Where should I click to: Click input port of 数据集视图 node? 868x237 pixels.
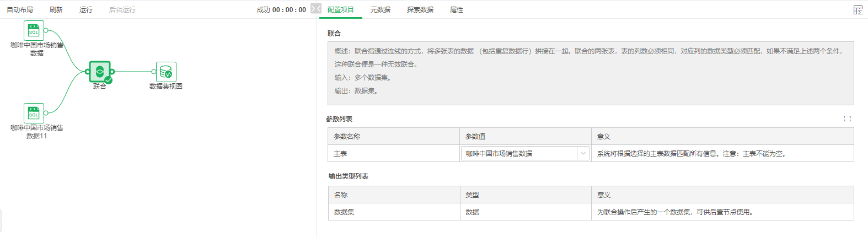pos(154,72)
